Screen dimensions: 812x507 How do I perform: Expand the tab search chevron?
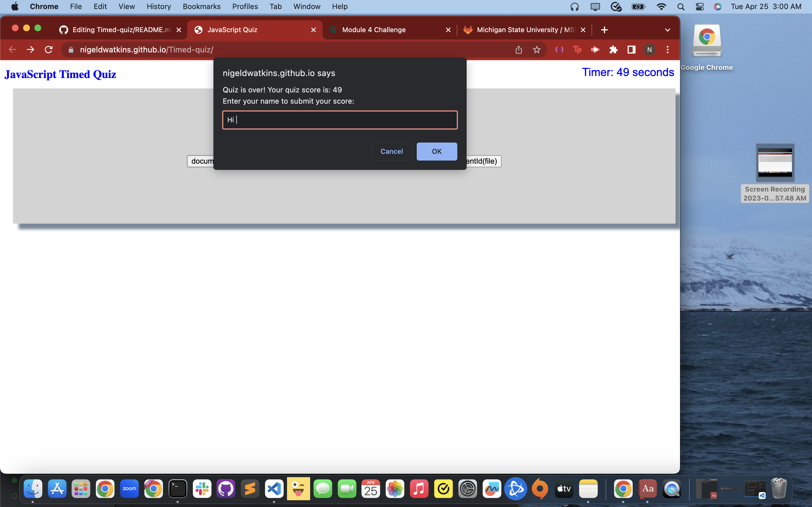pos(667,30)
